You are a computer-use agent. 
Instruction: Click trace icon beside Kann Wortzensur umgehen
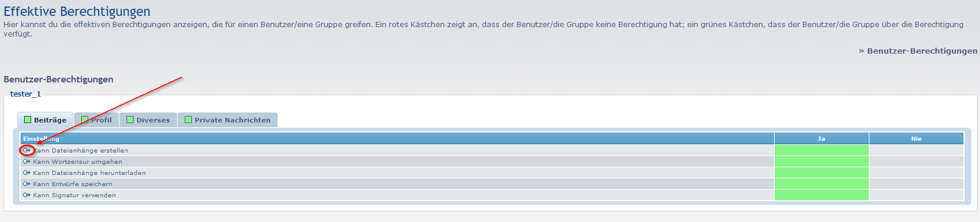click(x=26, y=161)
